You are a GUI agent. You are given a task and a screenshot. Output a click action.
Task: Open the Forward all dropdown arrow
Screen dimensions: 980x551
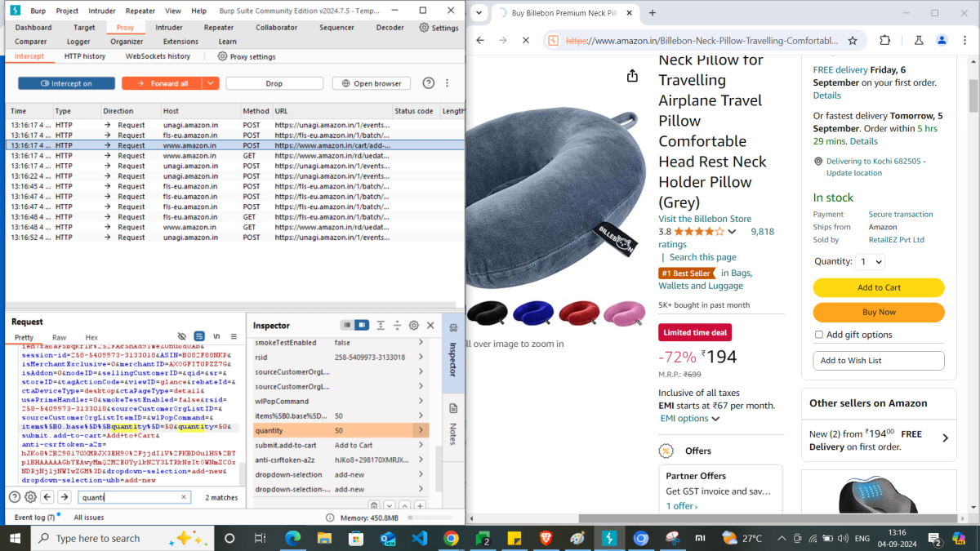click(211, 83)
